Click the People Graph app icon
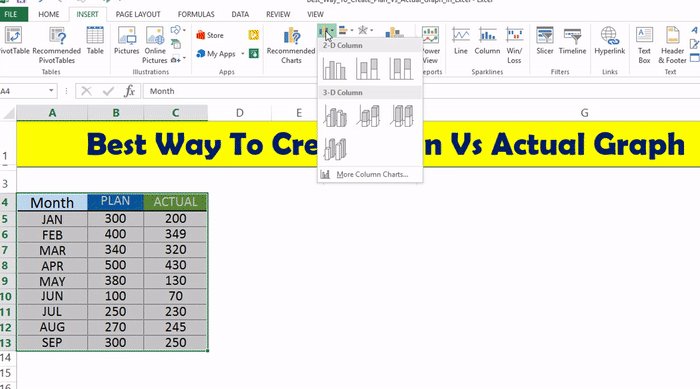Viewport: 700px width, 389px height. click(x=254, y=54)
